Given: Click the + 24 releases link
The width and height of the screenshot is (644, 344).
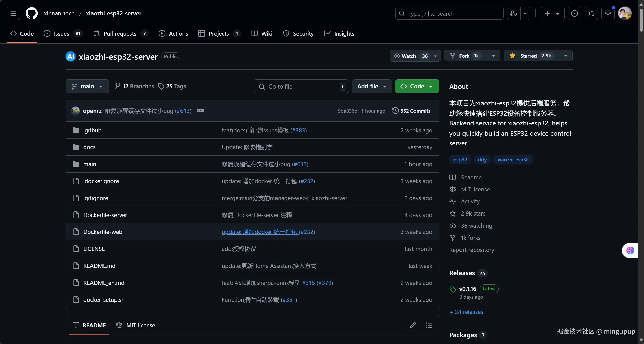Looking at the screenshot, I should point(466,312).
